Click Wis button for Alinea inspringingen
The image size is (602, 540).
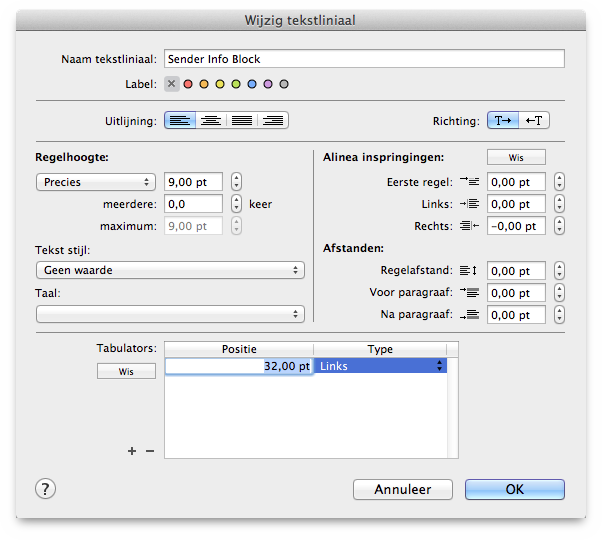coord(516,157)
